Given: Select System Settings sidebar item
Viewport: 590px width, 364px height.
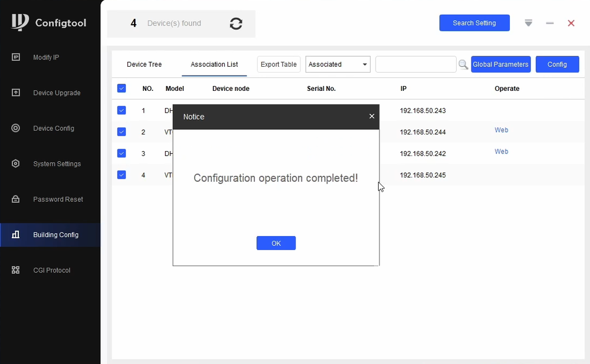Looking at the screenshot, I should [x=57, y=163].
